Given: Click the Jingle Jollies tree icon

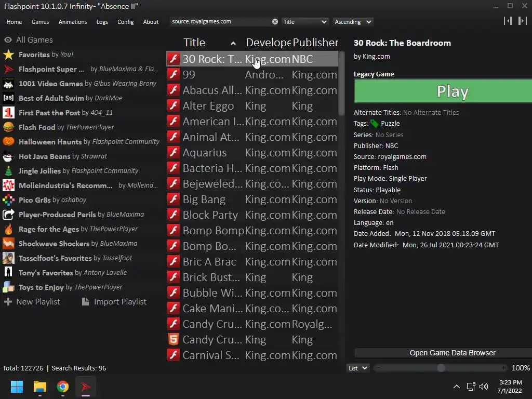Looking at the screenshot, I should (x=8, y=170).
